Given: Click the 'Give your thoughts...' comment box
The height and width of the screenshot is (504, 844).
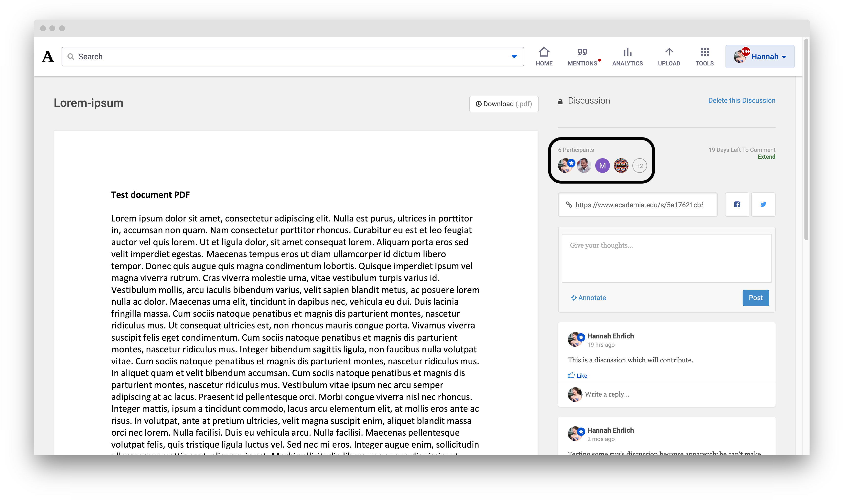Looking at the screenshot, I should pyautogui.click(x=667, y=258).
